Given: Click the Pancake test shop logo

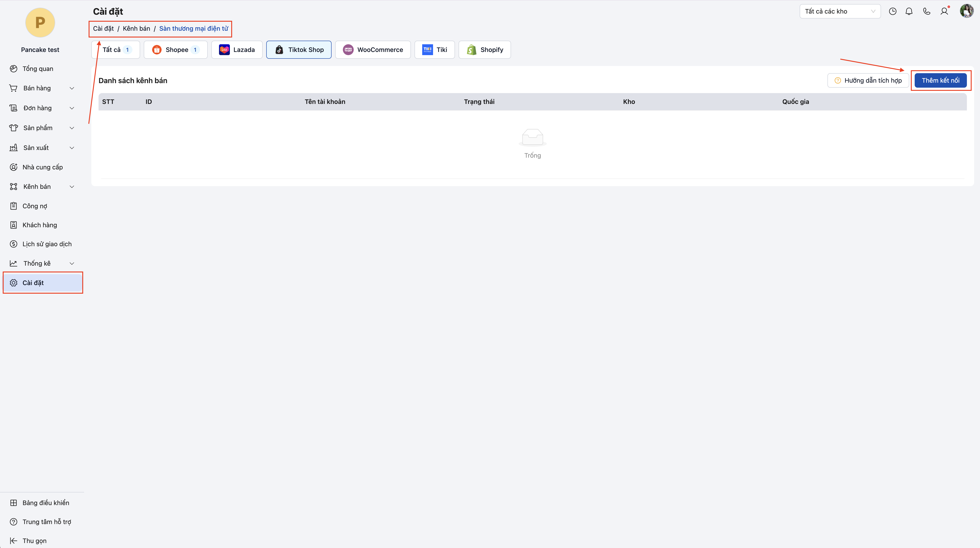Looking at the screenshot, I should (40, 23).
